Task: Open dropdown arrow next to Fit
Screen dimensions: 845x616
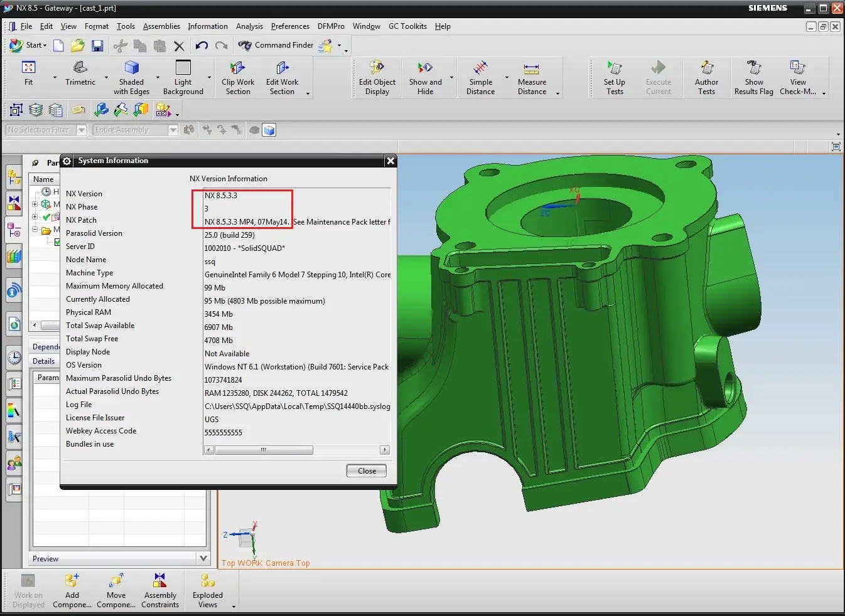Action: 55,78
